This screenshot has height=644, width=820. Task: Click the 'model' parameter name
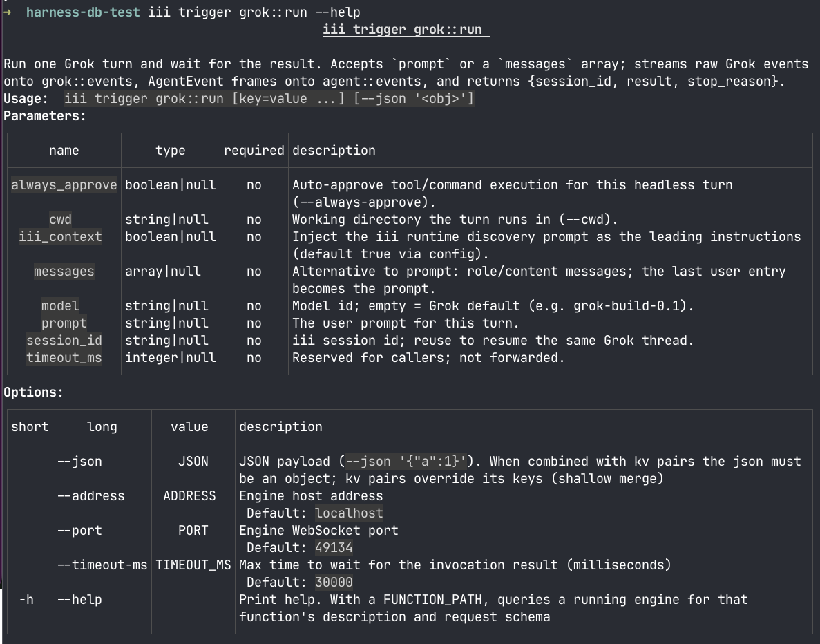(x=60, y=306)
